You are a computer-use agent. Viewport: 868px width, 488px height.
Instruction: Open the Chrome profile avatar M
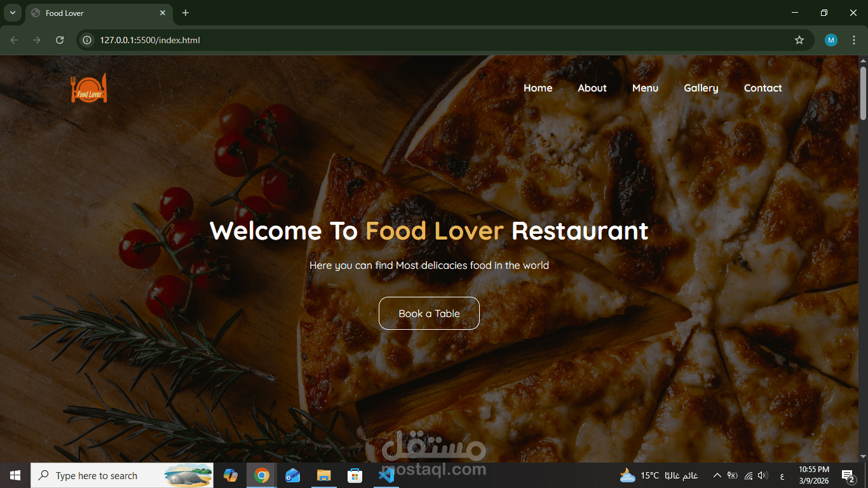[831, 39]
